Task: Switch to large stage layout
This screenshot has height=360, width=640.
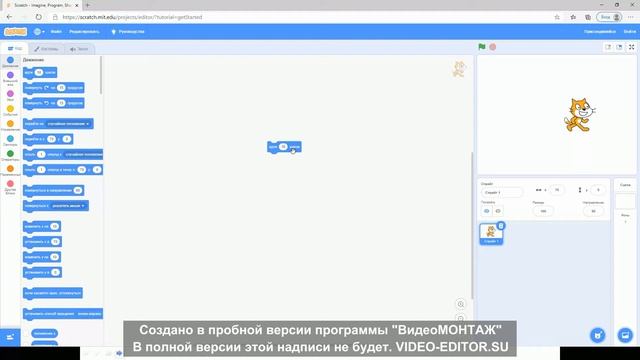Action: [619, 47]
